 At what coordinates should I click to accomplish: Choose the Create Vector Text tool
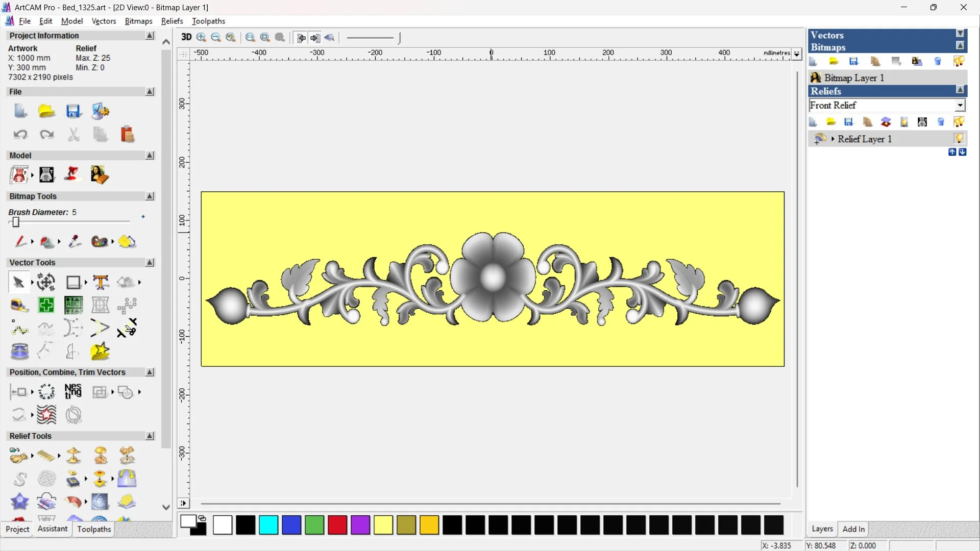(x=101, y=282)
